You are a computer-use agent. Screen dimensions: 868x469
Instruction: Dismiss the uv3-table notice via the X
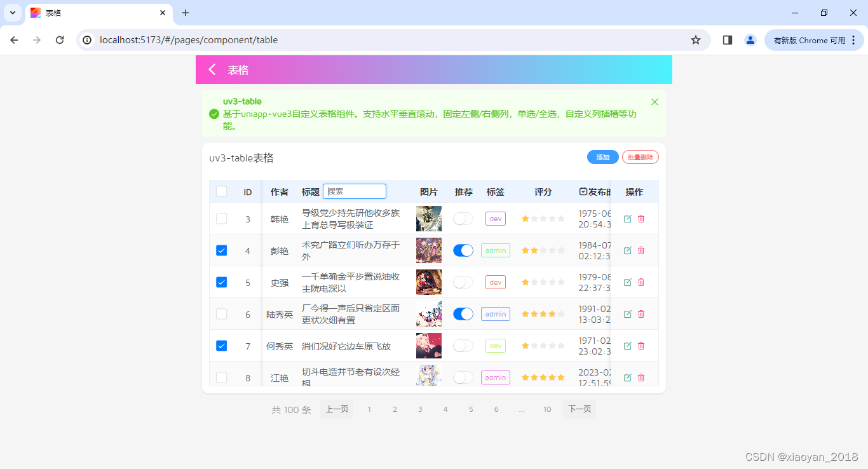tap(654, 101)
